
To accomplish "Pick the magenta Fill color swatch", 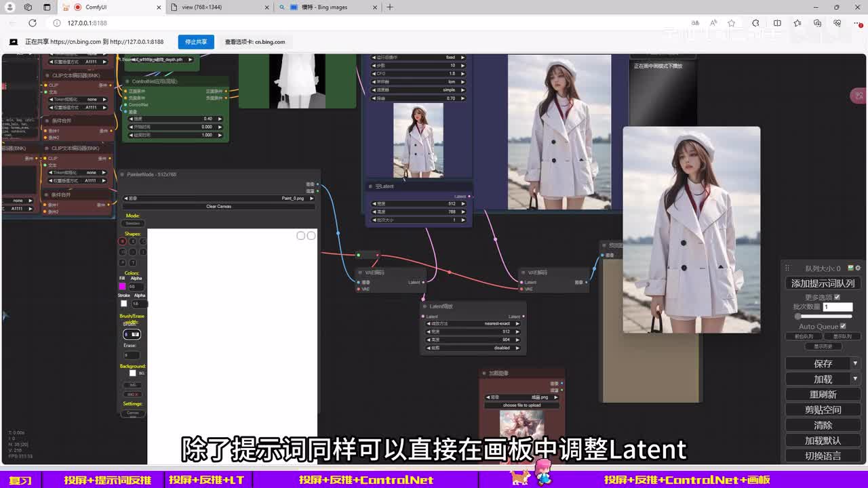I will click(122, 286).
